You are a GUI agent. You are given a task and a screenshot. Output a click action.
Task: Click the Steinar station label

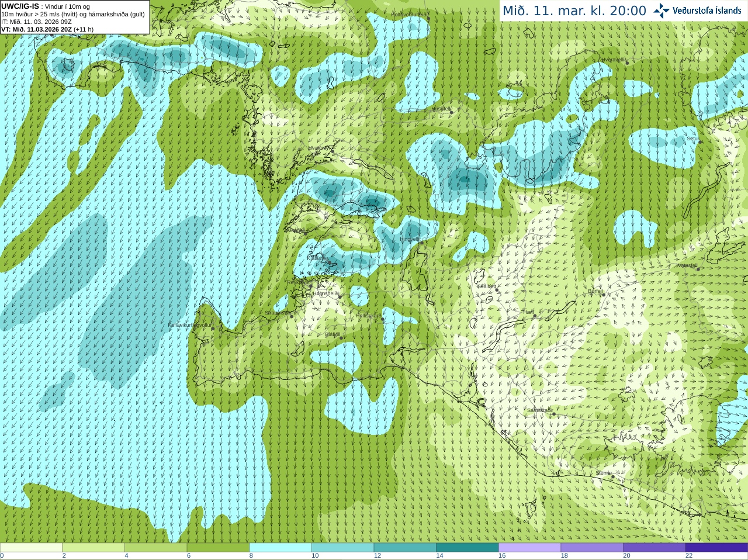click(x=604, y=473)
